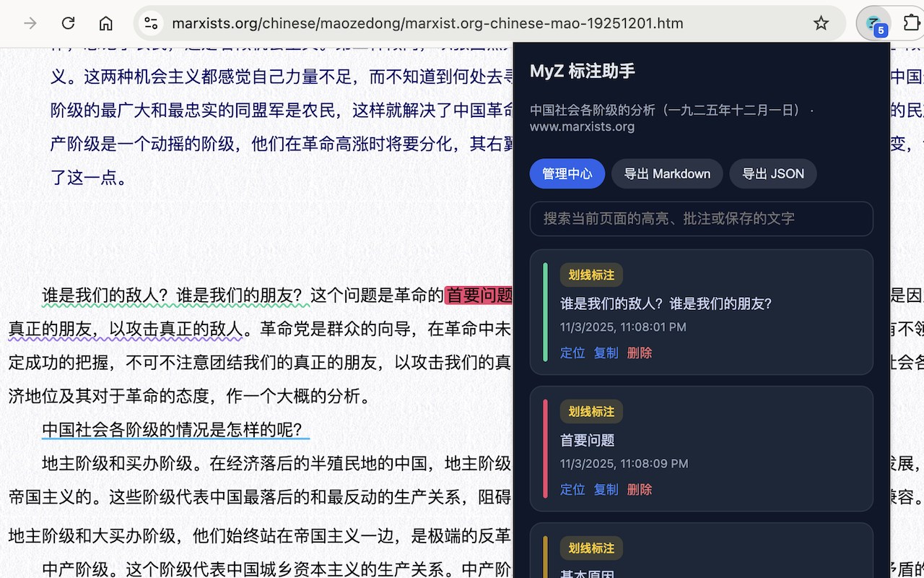This screenshot has height=578, width=924.
Task: Click the purple-underlined 真正的朋友,以攻击真正的敌人 text
Action: 126,329
